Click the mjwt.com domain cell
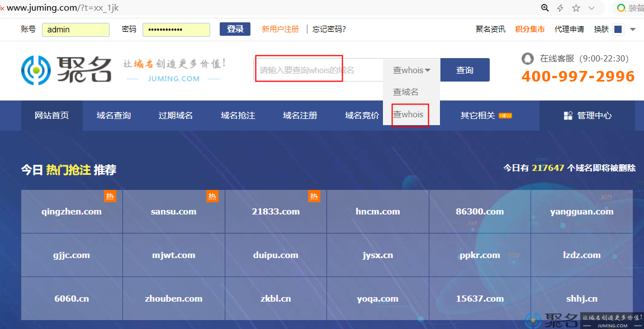This screenshot has height=329, width=644. [x=174, y=255]
